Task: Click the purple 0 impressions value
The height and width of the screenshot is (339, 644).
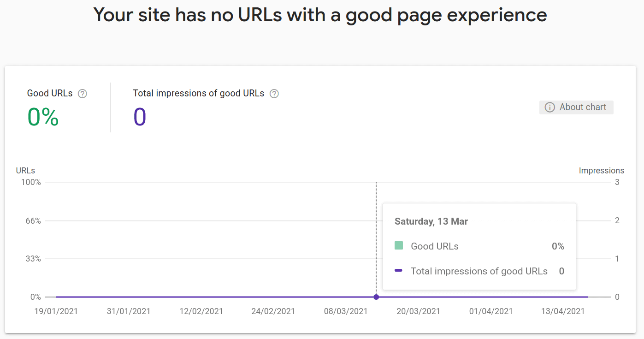Action: click(x=140, y=117)
